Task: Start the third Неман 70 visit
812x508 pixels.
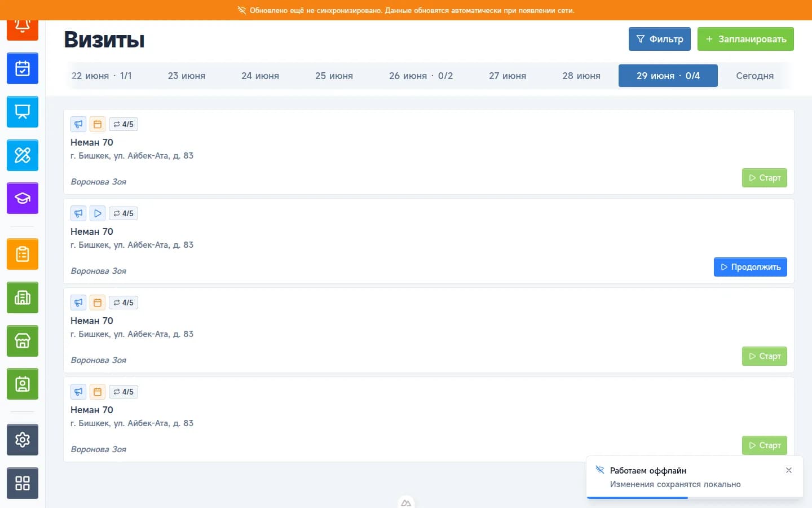Action: point(765,356)
